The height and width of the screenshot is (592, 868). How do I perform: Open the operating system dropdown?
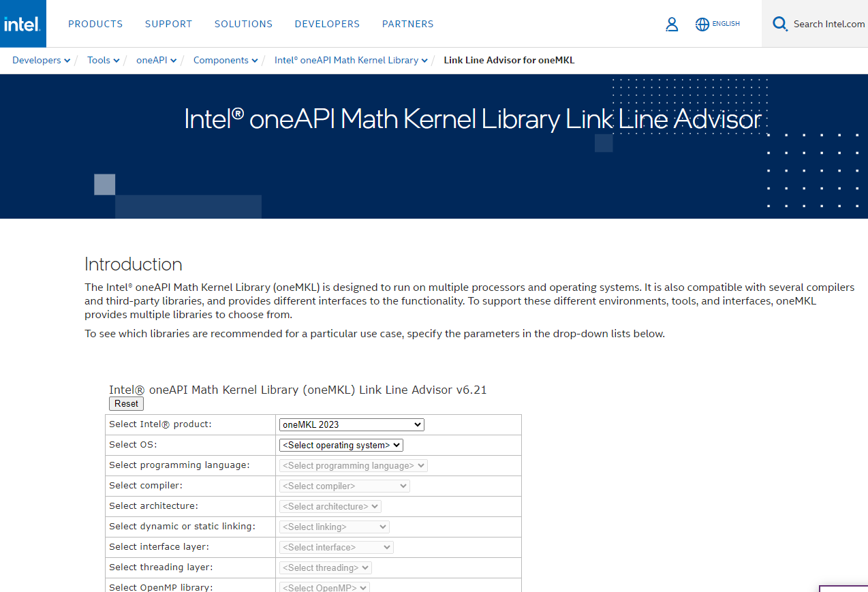pyautogui.click(x=341, y=445)
